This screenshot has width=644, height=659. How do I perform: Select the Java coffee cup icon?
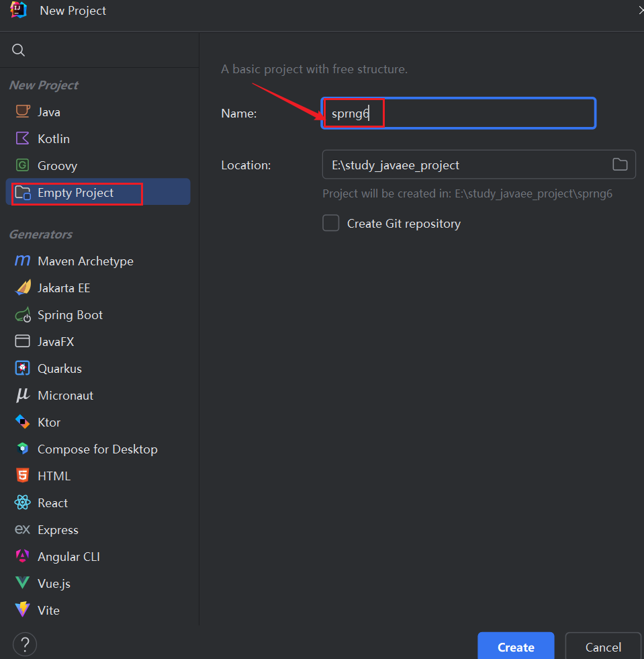(23, 112)
